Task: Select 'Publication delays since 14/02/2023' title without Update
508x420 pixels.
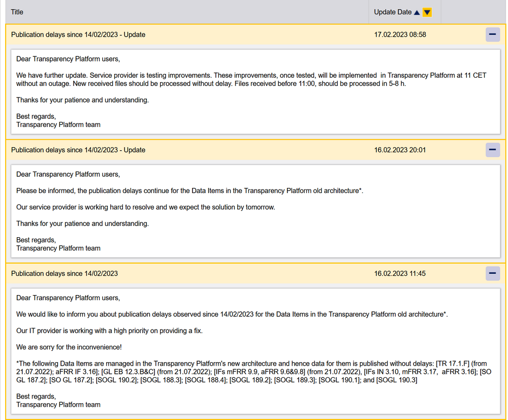Action: pos(65,273)
